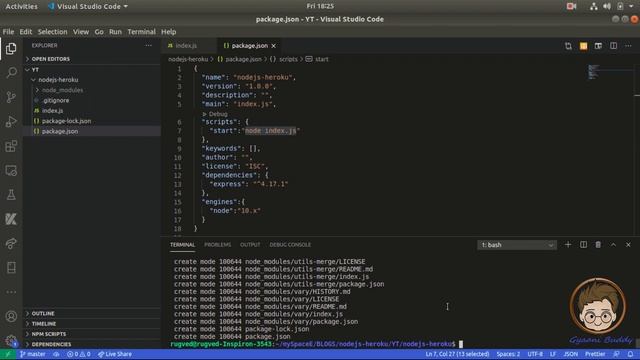Click the additional views ellipsis in activity bar
The image size is (640, 360).
(x=11, y=292)
